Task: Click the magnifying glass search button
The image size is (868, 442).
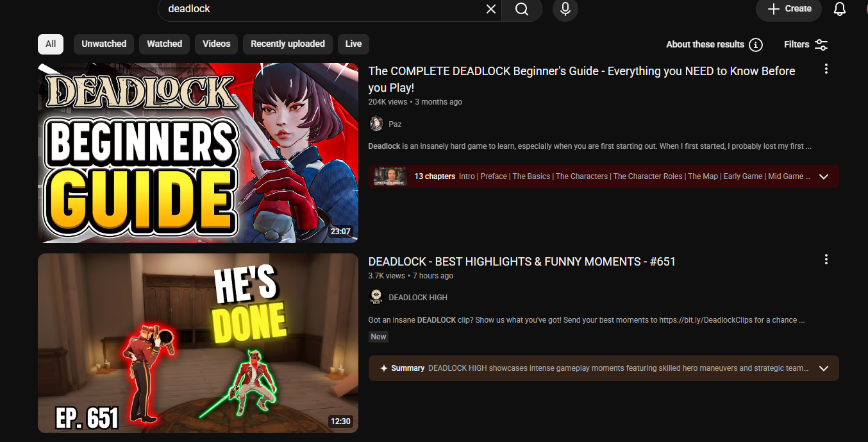Action: pos(522,9)
